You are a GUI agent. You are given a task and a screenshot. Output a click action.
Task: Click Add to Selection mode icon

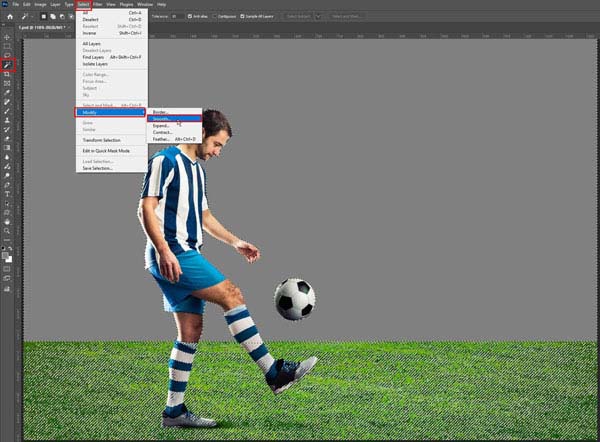click(53, 16)
